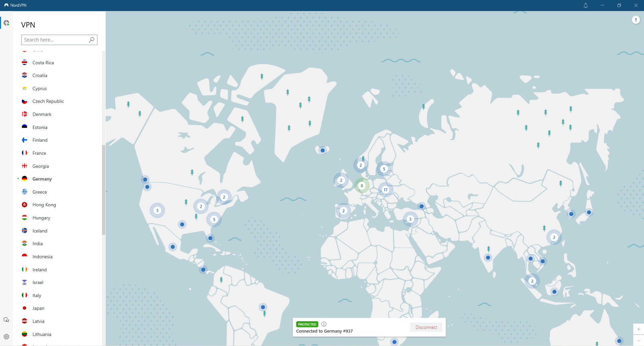Click the Iceland flag icon
Image resolution: width=644 pixels, height=346 pixels.
pyautogui.click(x=24, y=230)
